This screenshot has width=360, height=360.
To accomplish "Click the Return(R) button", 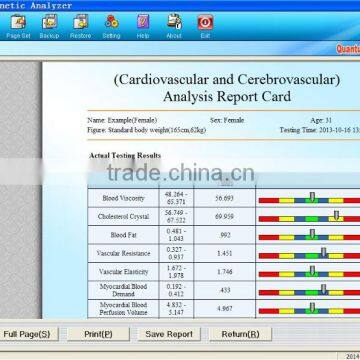I will [x=240, y=334].
